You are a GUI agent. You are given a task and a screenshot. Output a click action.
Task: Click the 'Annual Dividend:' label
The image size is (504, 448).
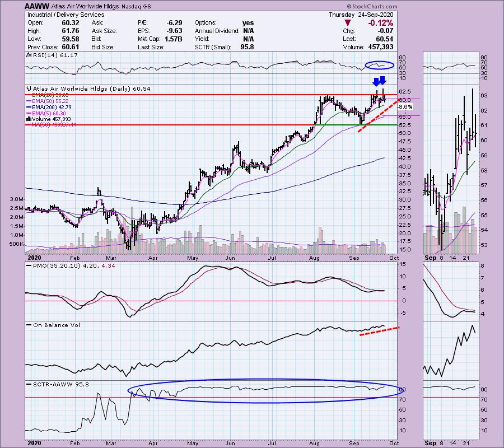[217, 31]
